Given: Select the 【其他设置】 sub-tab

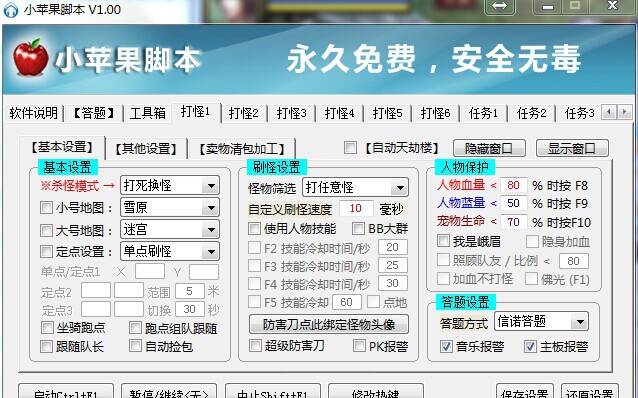Looking at the screenshot, I should pos(146,149).
